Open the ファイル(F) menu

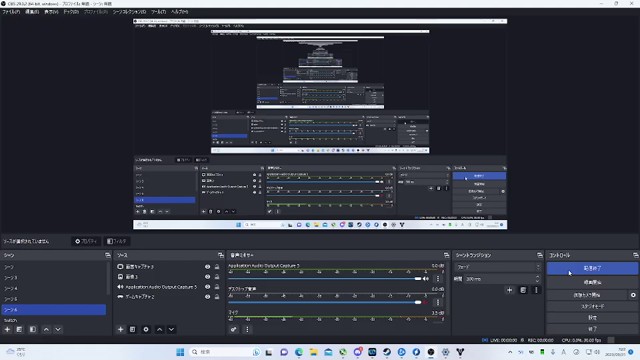click(11, 12)
